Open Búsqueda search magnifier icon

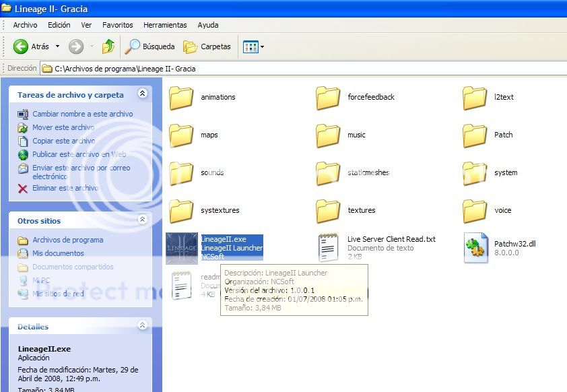coord(132,46)
